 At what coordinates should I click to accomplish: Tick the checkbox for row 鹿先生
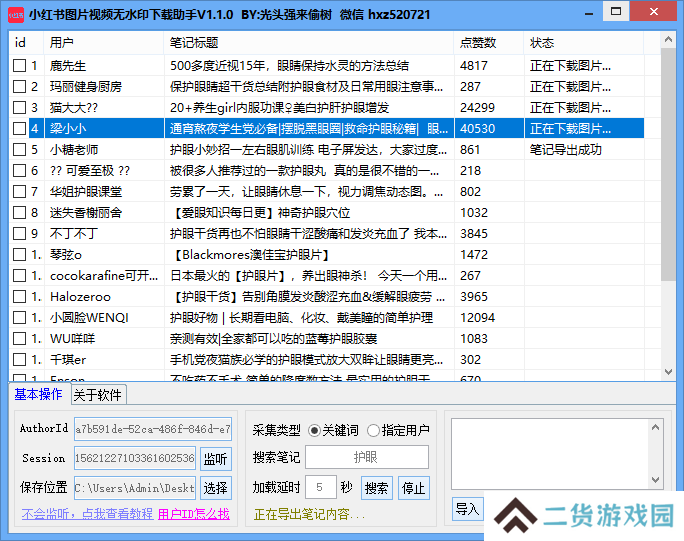tap(19, 66)
